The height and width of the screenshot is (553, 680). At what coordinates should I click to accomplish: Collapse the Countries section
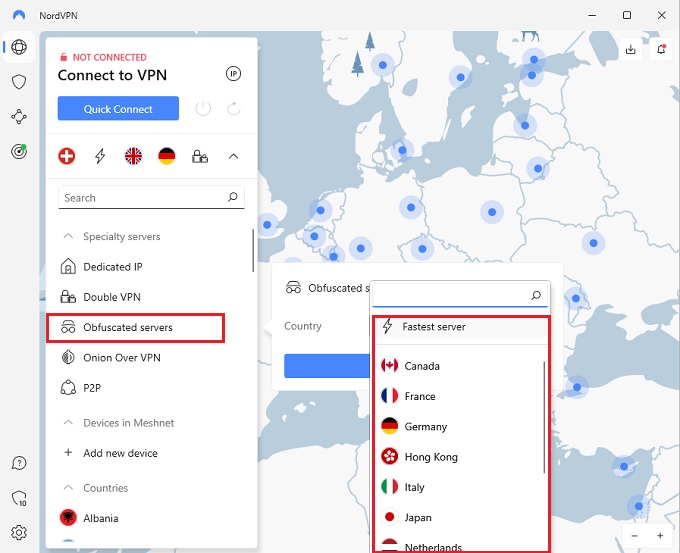click(68, 488)
